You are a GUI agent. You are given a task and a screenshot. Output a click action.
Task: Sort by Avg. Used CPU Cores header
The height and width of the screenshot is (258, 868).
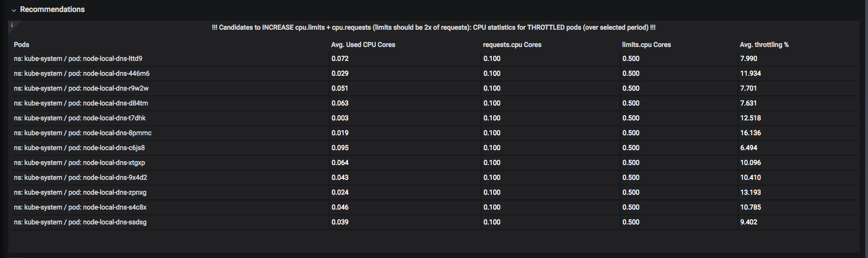[363, 45]
